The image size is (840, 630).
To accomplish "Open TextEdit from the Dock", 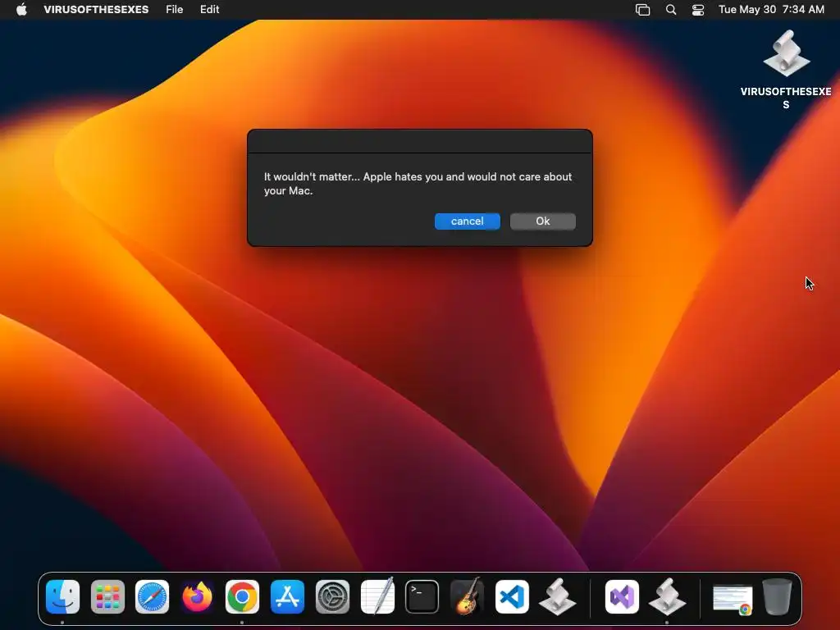I will coord(377,596).
